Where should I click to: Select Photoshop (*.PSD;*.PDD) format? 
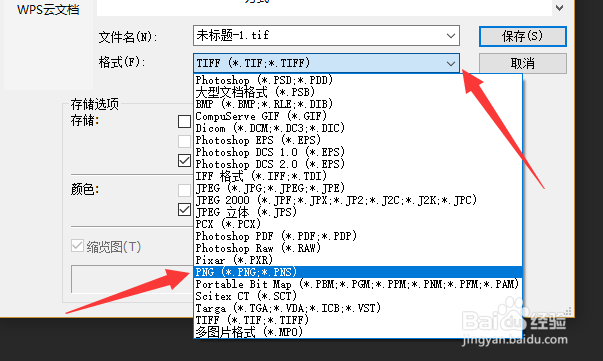(x=358, y=80)
